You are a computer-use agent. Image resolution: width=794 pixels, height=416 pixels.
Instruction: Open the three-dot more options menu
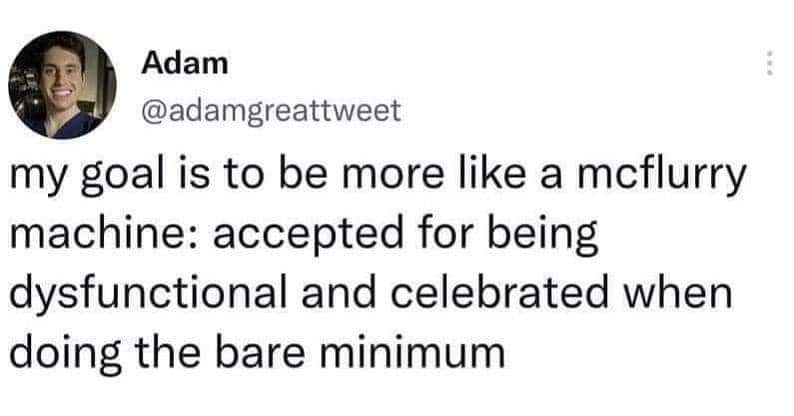tap(769, 65)
